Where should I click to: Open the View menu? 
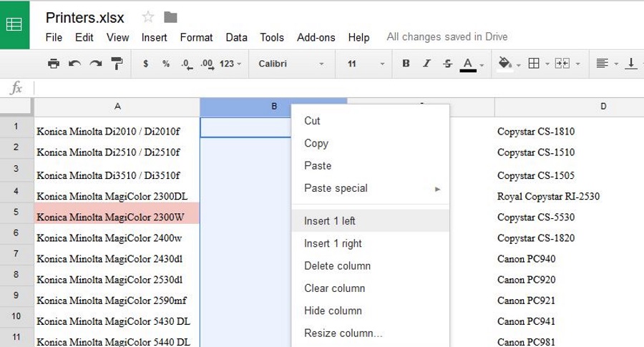coord(118,37)
